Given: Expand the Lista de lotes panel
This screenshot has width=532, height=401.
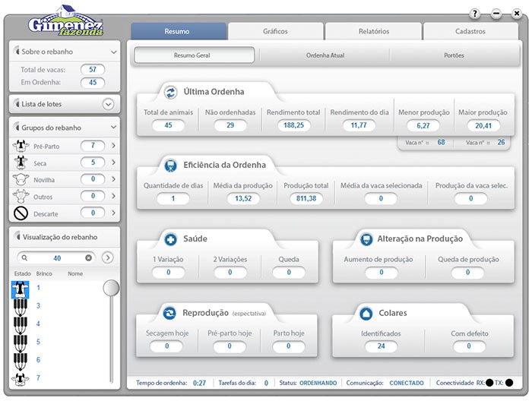Looking at the screenshot, I should coord(108,104).
